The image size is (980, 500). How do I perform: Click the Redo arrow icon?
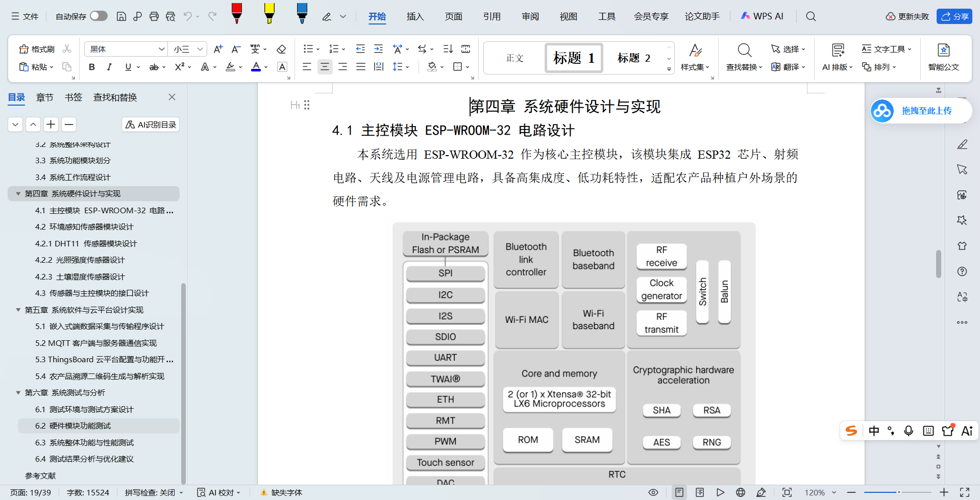tap(212, 16)
